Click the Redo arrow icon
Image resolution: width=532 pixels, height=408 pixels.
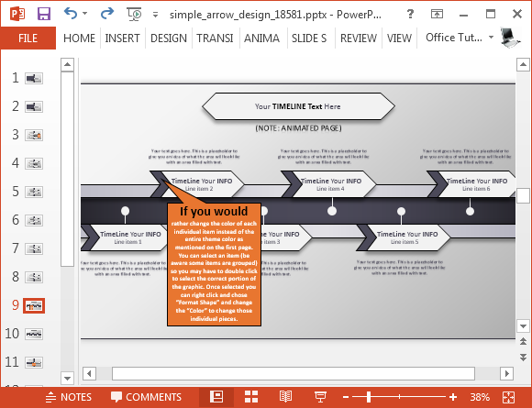(x=107, y=13)
